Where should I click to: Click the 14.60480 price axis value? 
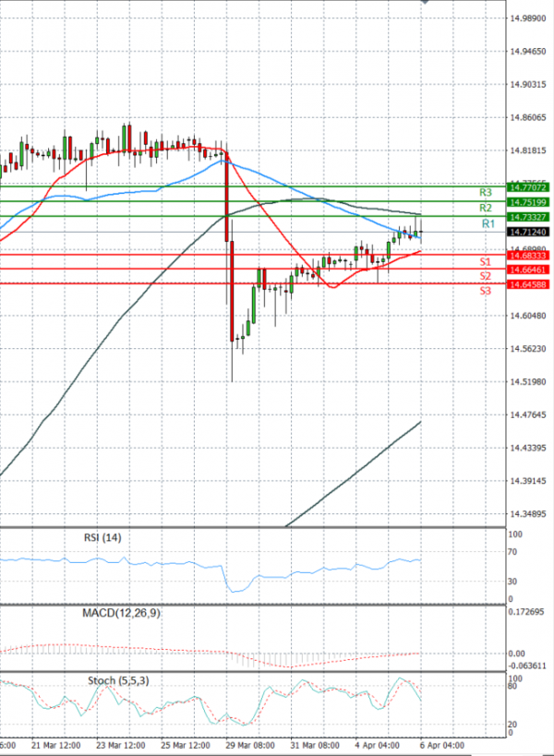coord(528,316)
